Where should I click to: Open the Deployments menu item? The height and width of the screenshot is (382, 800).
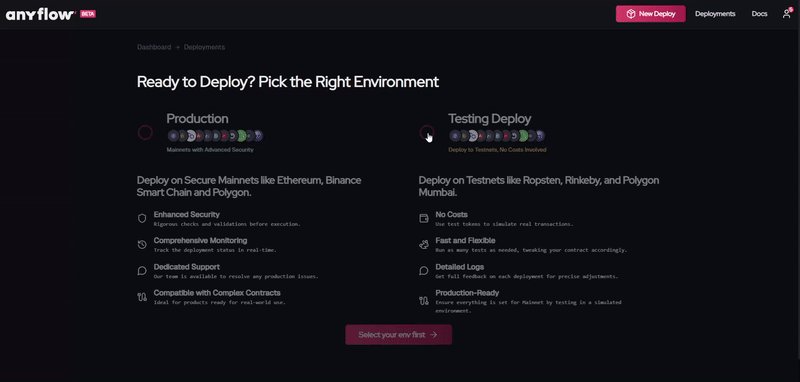(715, 14)
